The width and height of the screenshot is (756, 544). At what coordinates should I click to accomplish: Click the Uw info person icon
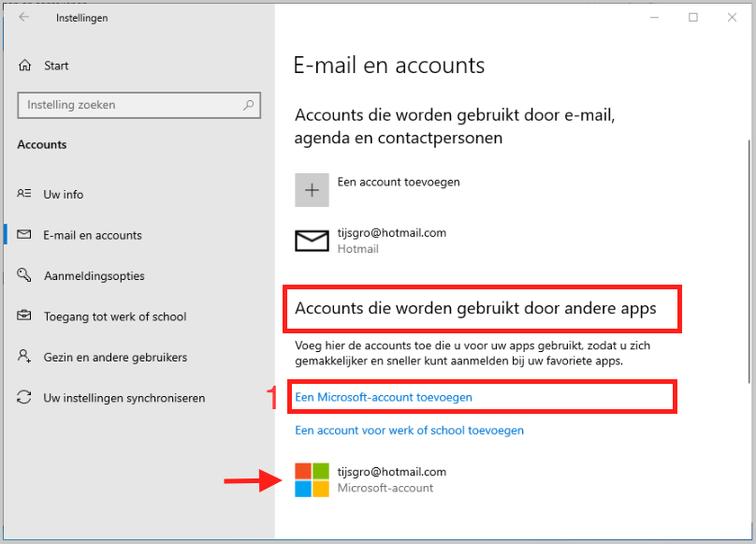[x=25, y=194]
